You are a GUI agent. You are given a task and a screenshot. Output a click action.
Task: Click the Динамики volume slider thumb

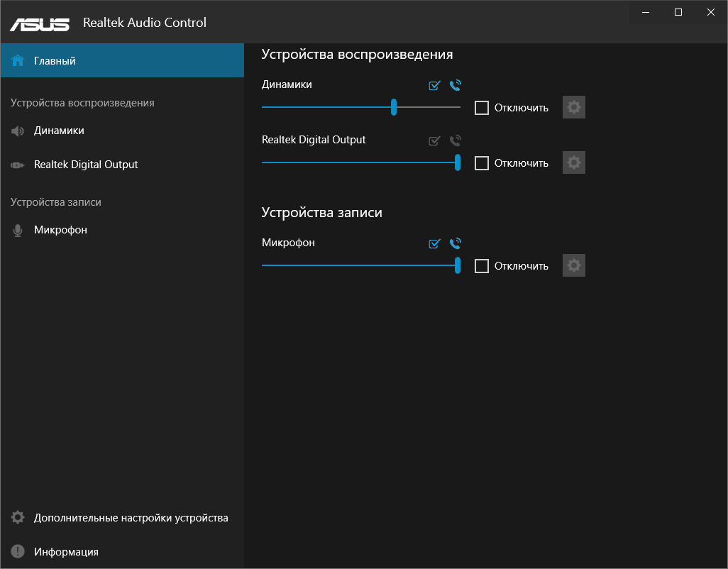[394, 108]
